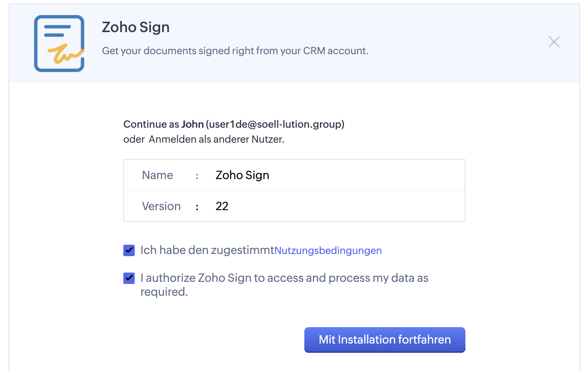
Task: Toggle the data access authorization checkbox
Action: click(x=129, y=278)
